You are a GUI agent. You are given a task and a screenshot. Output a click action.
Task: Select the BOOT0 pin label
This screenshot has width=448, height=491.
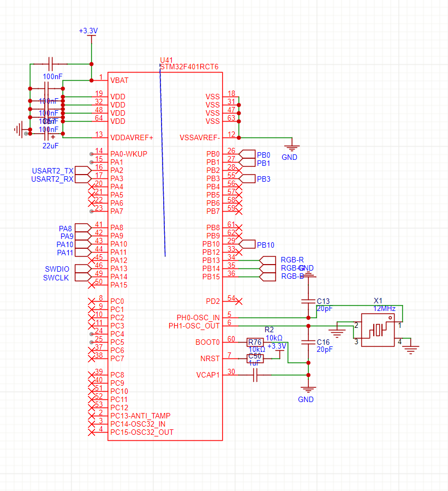[x=207, y=342]
